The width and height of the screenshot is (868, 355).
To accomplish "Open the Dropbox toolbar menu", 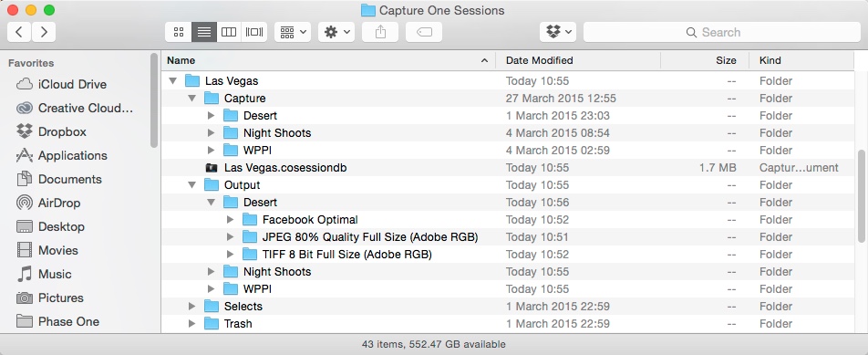I will 558,32.
